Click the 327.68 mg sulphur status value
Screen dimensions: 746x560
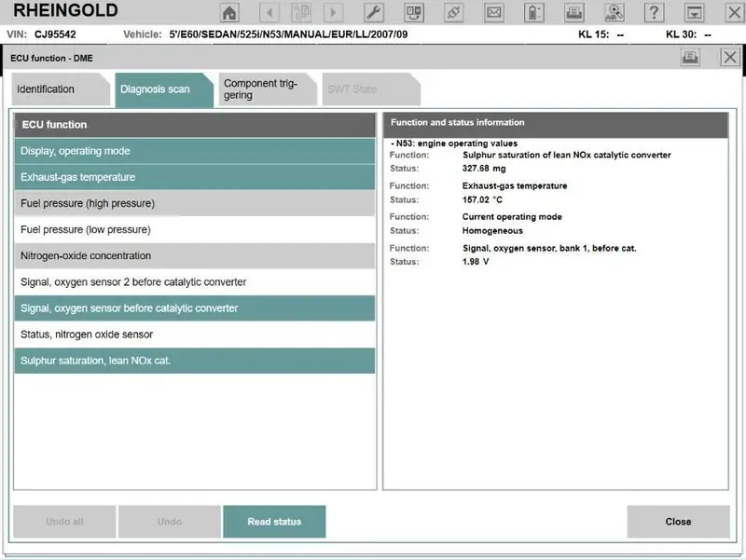[x=484, y=169]
